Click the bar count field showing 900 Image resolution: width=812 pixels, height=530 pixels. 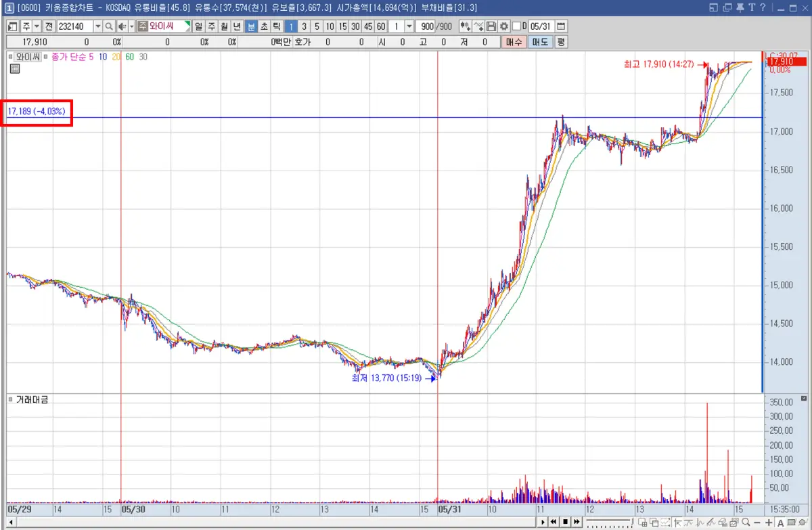[426, 26]
